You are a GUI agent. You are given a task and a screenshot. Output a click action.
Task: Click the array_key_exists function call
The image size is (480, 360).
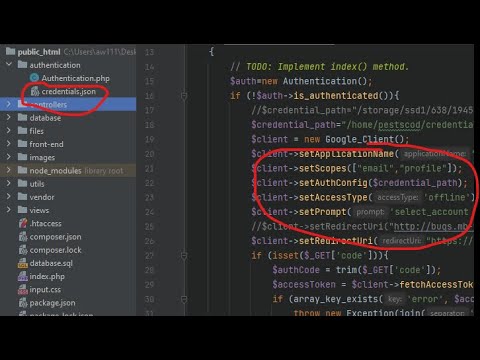pos(336,299)
